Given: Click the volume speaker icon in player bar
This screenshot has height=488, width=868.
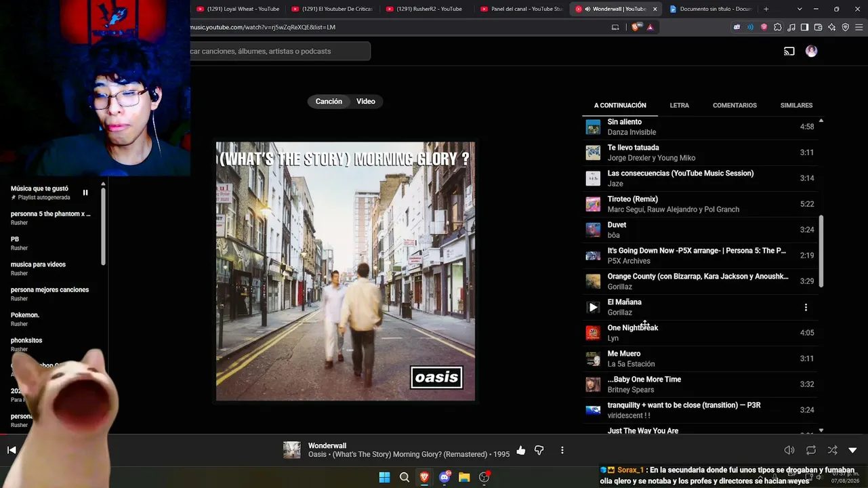Looking at the screenshot, I should tap(789, 450).
